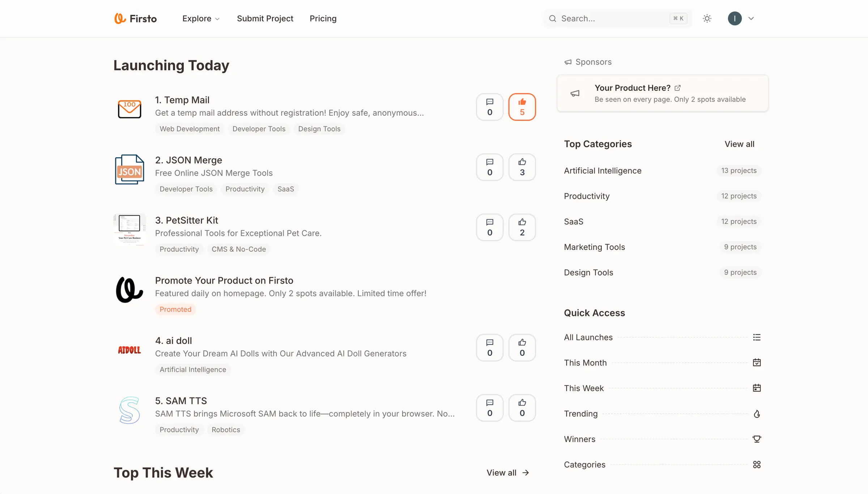868x494 pixels.
Task: Open the Categories grid icon
Action: [x=757, y=464]
